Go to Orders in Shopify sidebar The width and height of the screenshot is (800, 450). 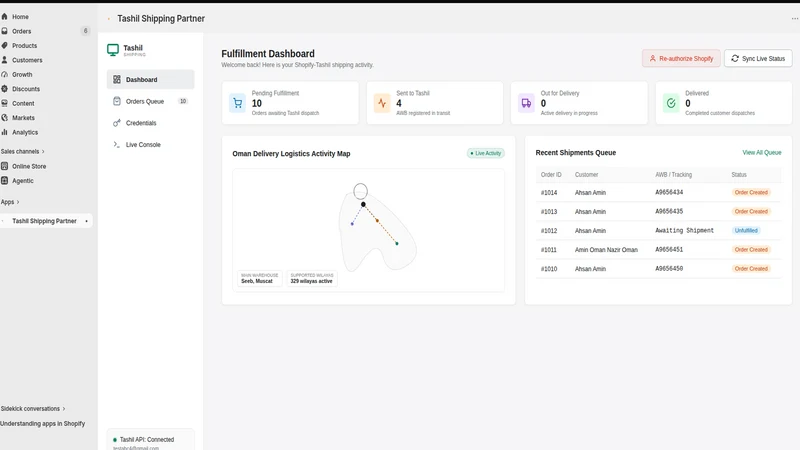tap(21, 31)
